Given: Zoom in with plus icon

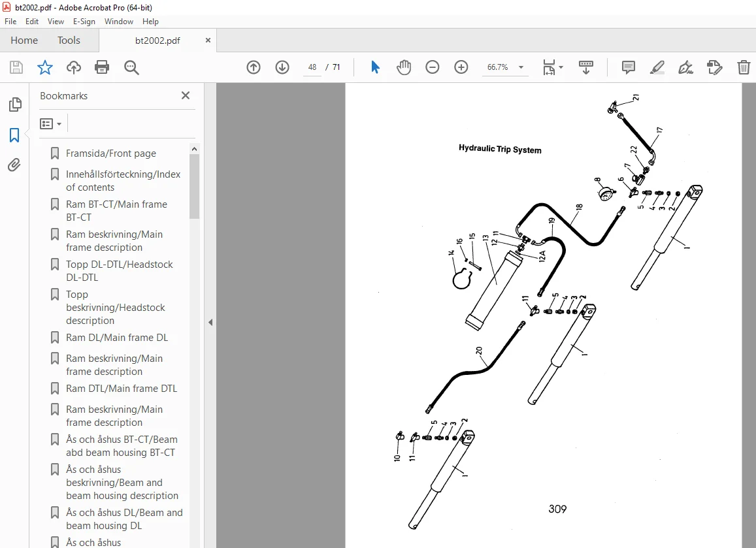Looking at the screenshot, I should point(461,67).
